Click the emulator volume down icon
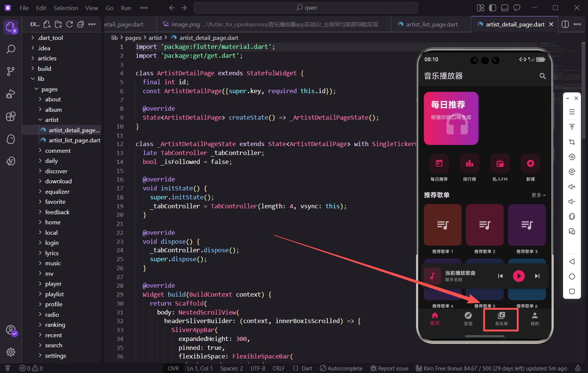The width and height of the screenshot is (588, 373). pos(572,202)
